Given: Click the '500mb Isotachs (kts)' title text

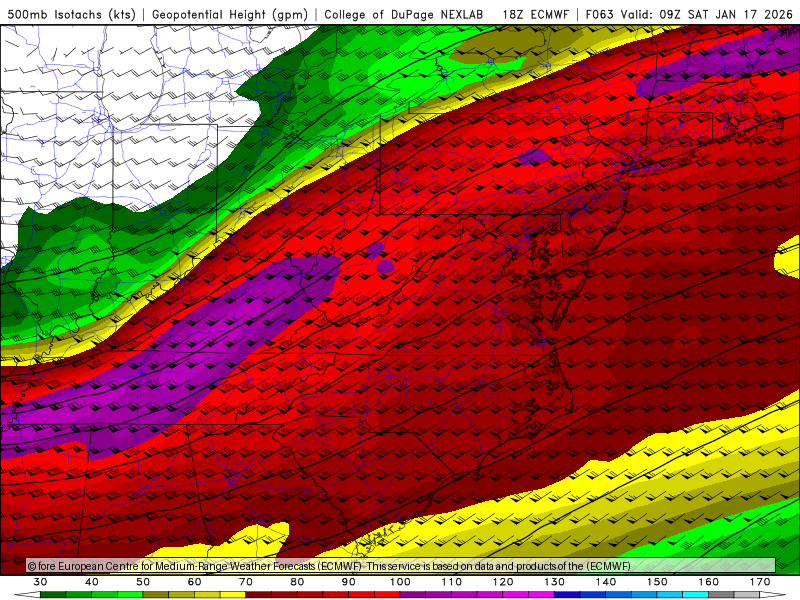Looking at the screenshot, I should click(x=71, y=14).
